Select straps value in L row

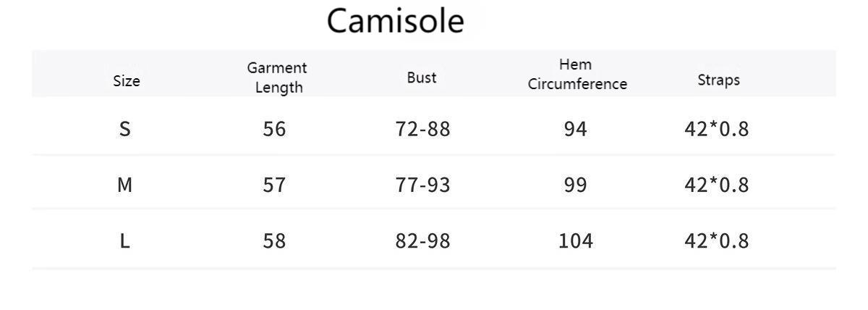[x=717, y=240]
